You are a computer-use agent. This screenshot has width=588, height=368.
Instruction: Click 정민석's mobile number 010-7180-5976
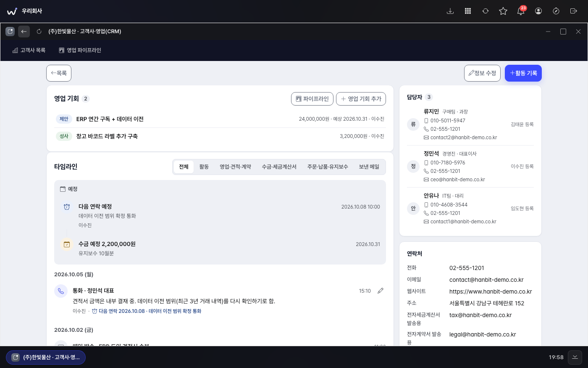pyautogui.click(x=448, y=163)
